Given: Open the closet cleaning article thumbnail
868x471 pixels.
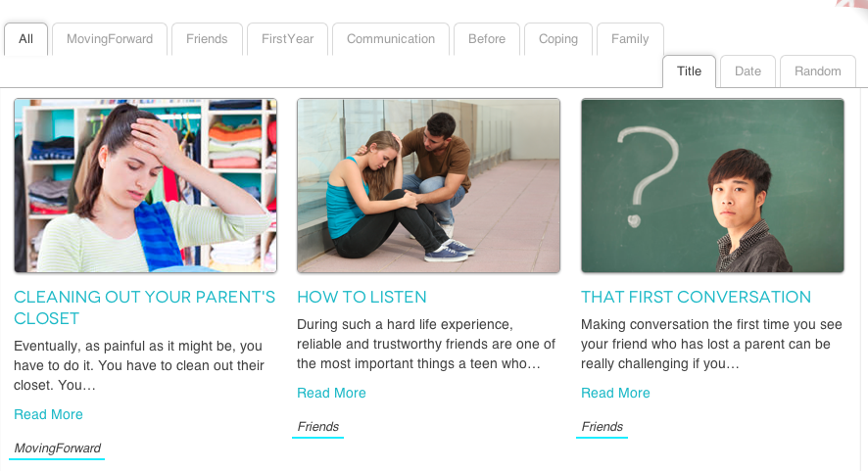Looking at the screenshot, I should click(x=145, y=185).
